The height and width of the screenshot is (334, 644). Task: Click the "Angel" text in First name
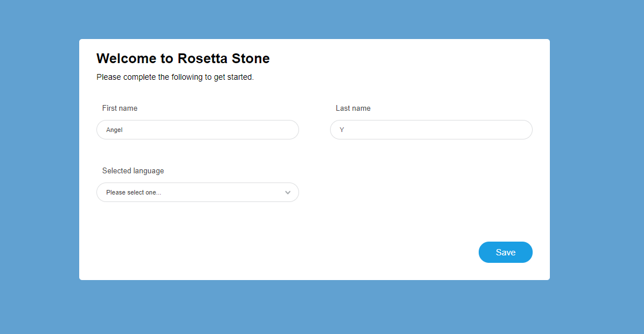(114, 130)
